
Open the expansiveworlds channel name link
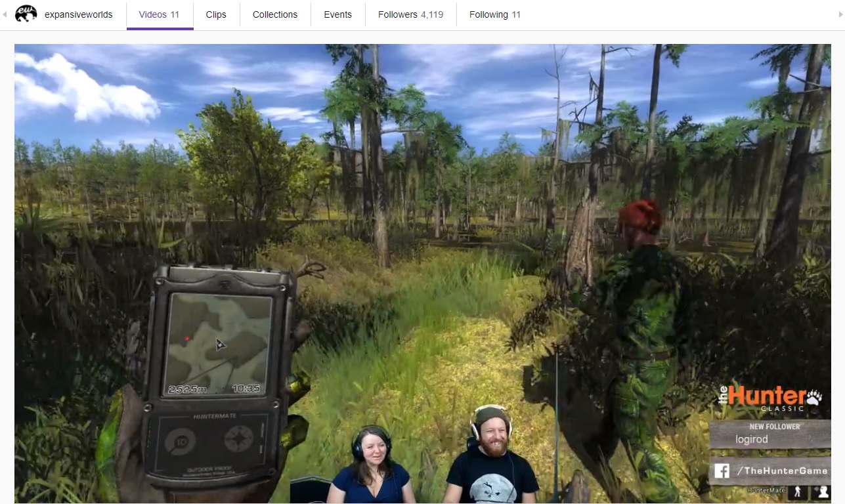point(79,14)
